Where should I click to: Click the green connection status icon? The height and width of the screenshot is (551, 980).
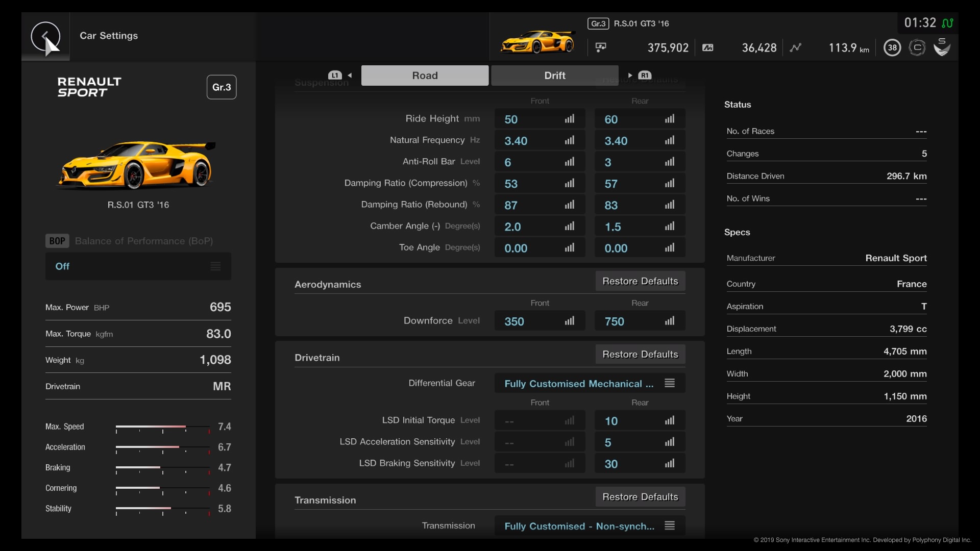click(947, 23)
